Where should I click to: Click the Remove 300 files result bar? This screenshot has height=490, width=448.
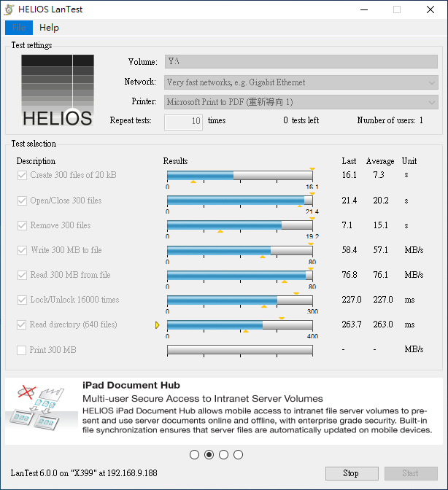(240, 225)
